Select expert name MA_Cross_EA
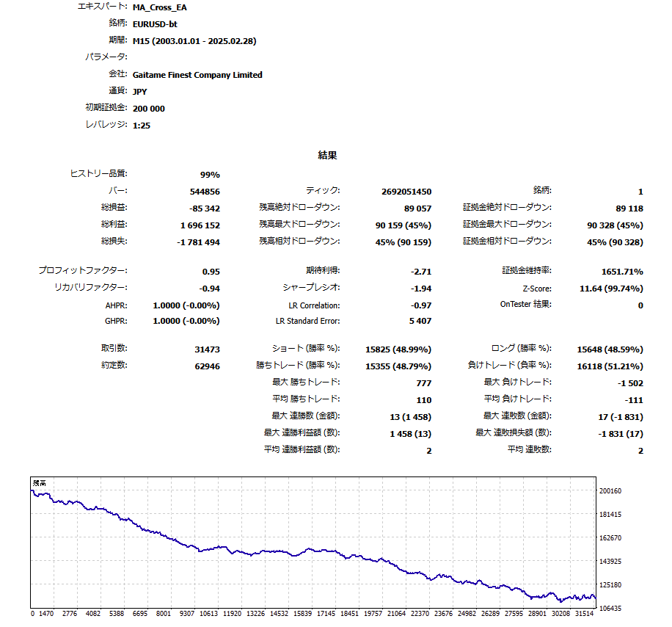 click(159, 7)
